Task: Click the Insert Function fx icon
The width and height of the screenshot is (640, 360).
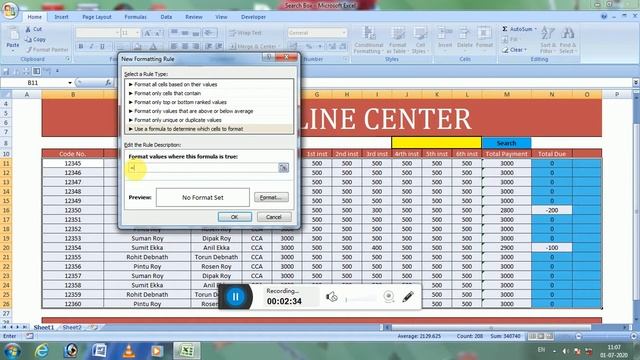Action: coord(108,83)
